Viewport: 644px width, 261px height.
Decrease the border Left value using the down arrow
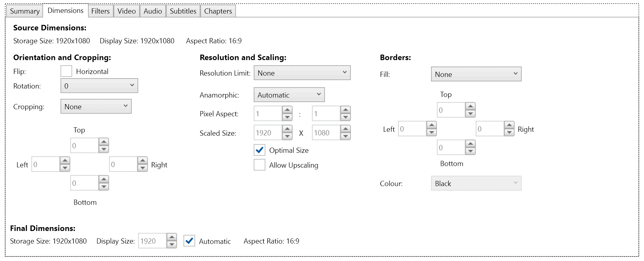click(x=431, y=132)
